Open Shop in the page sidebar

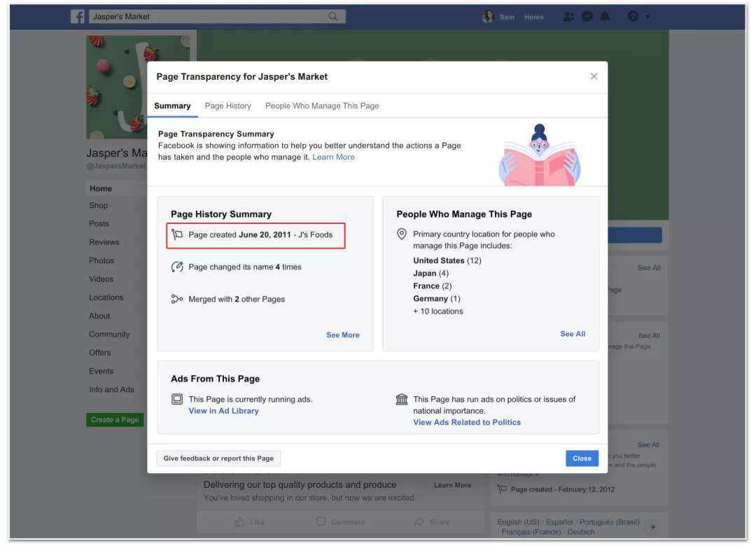(99, 206)
